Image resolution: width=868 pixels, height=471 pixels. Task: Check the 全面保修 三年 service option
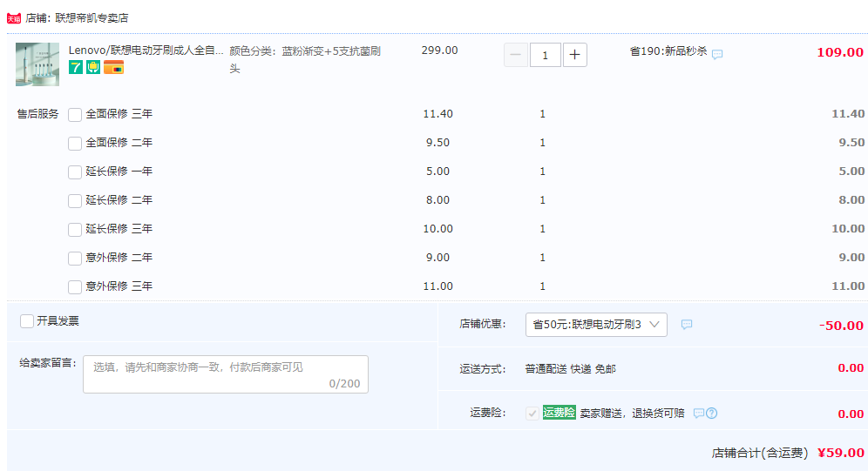click(75, 114)
